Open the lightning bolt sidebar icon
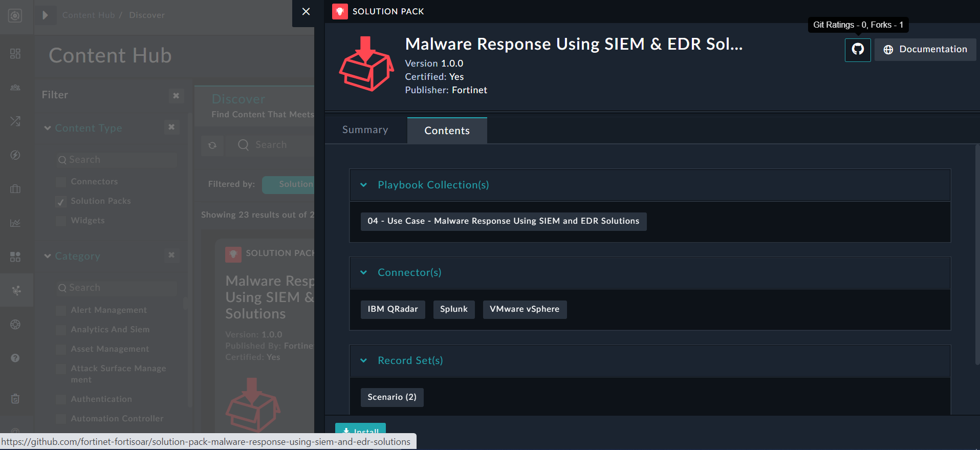The width and height of the screenshot is (980, 450). [x=15, y=155]
